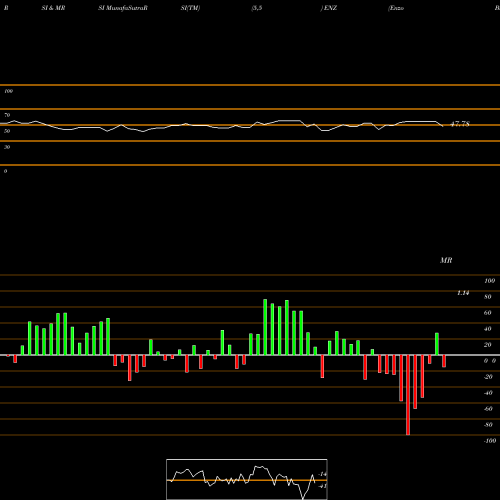This screenshot has height=500, width=500.
Task: Click the -14 value in mini chart
Action: click(322, 474)
